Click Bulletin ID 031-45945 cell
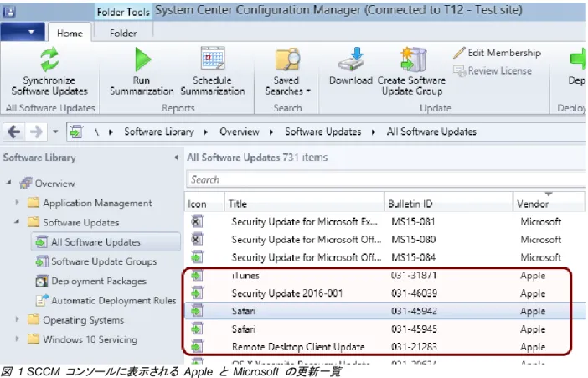Viewport: 588px width, 378px height. [x=414, y=329]
